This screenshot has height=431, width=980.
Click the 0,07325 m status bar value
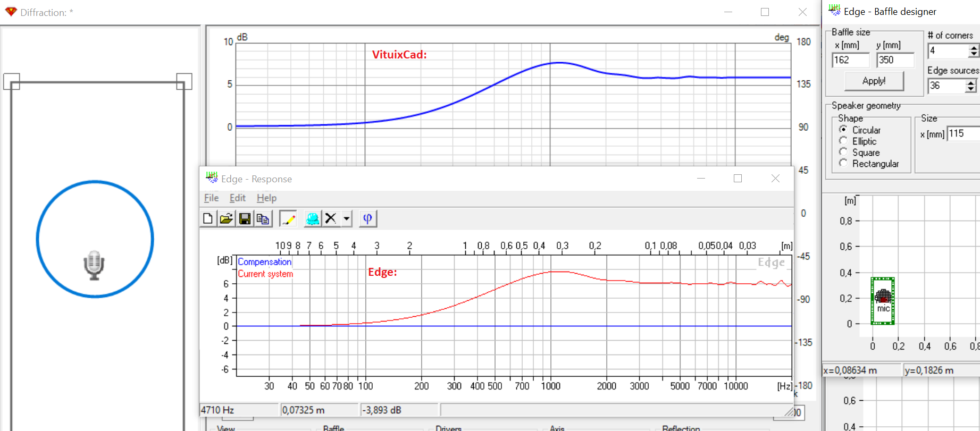[319, 410]
